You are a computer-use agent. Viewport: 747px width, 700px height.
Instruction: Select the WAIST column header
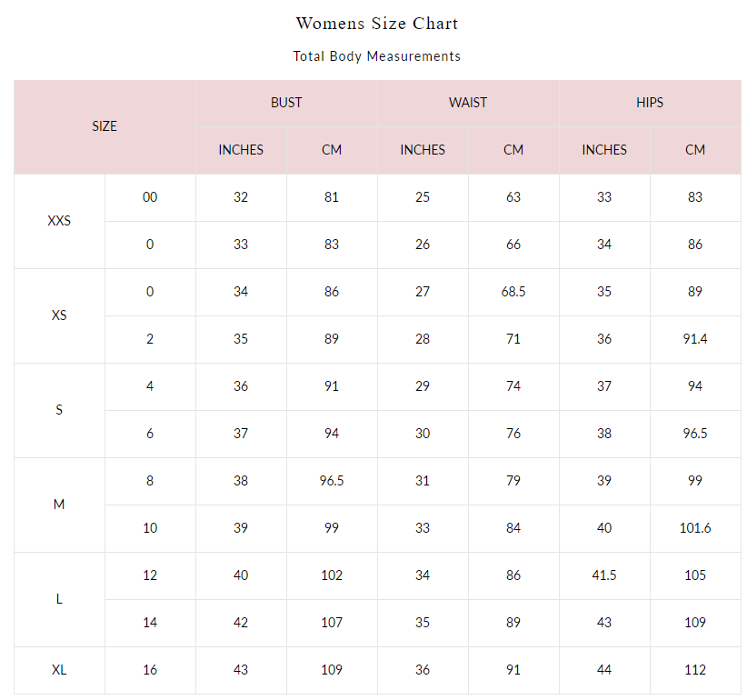(x=468, y=103)
